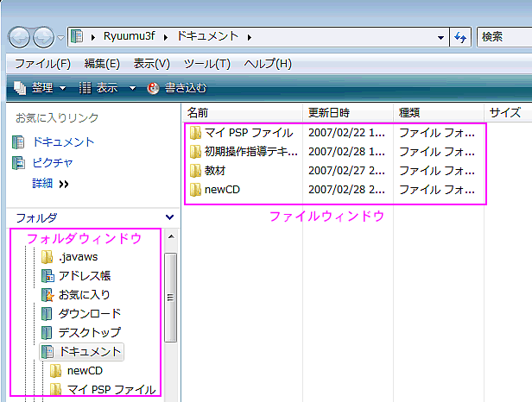Select ダウンロード in folder tree
532x402 pixels.
point(90,314)
